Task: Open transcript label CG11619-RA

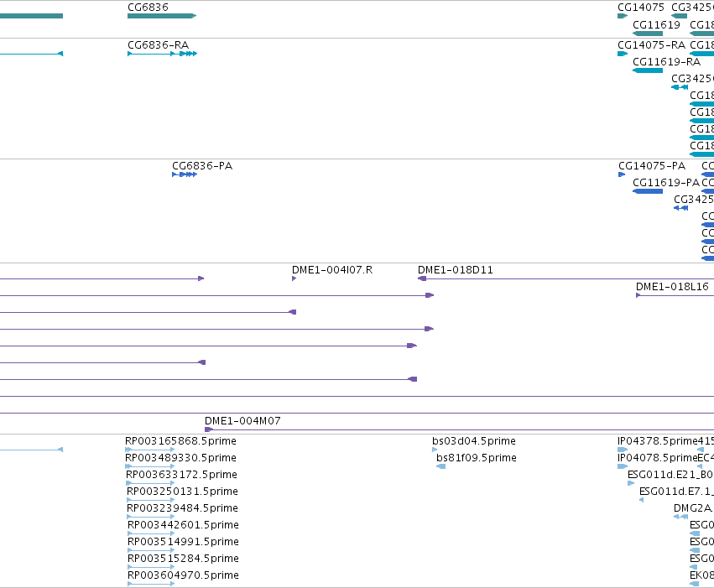Action: click(x=667, y=62)
